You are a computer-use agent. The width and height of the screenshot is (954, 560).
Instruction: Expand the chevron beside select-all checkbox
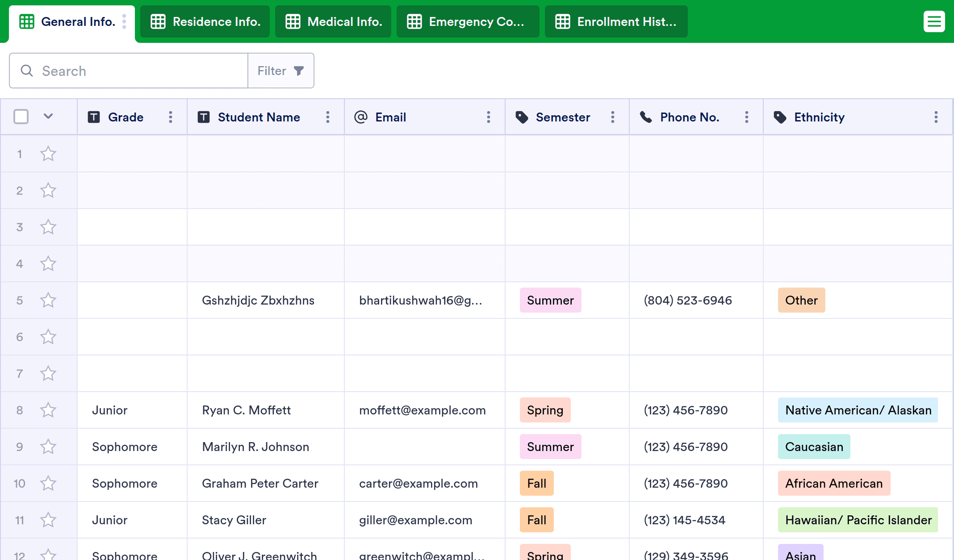(48, 117)
